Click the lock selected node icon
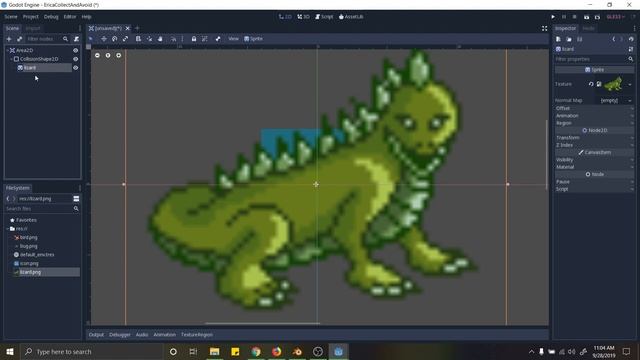Screen dimensions: 640x360 point(194,39)
